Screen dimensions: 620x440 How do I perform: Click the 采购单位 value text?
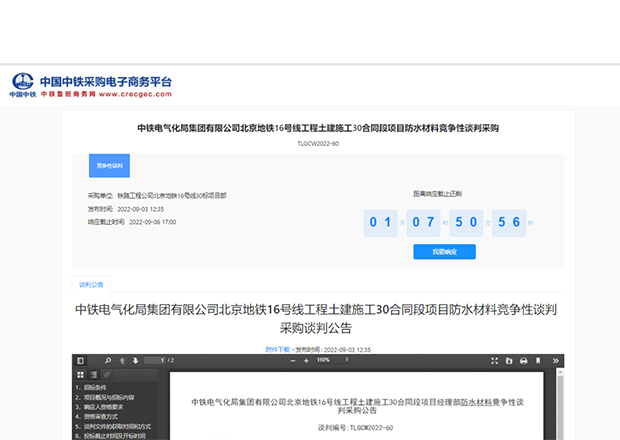point(172,196)
